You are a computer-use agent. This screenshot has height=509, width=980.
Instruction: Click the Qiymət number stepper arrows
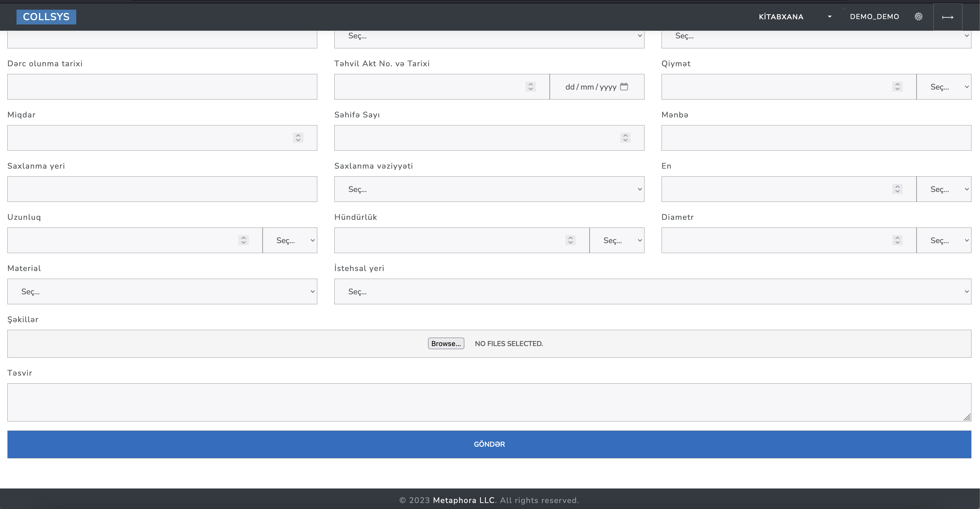click(x=897, y=87)
